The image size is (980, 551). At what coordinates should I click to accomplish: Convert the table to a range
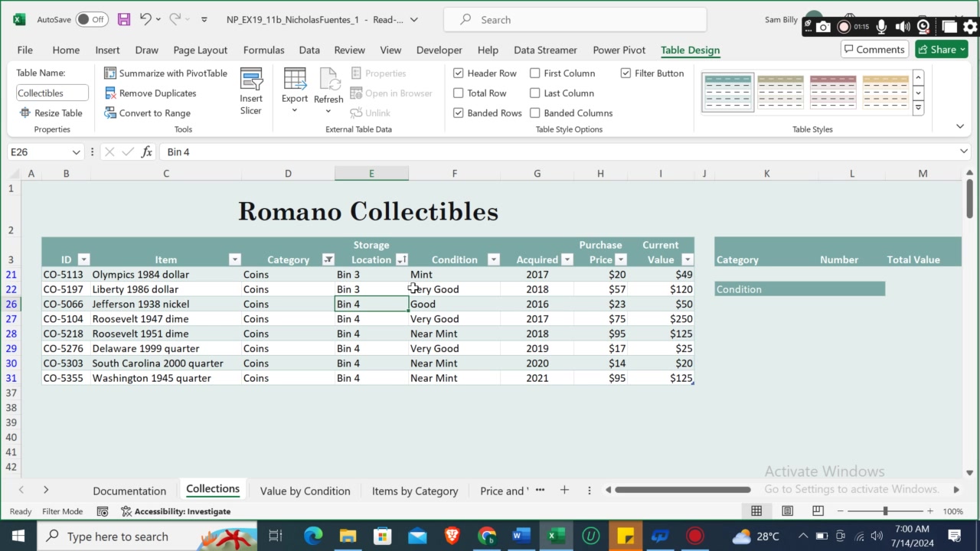[147, 112]
